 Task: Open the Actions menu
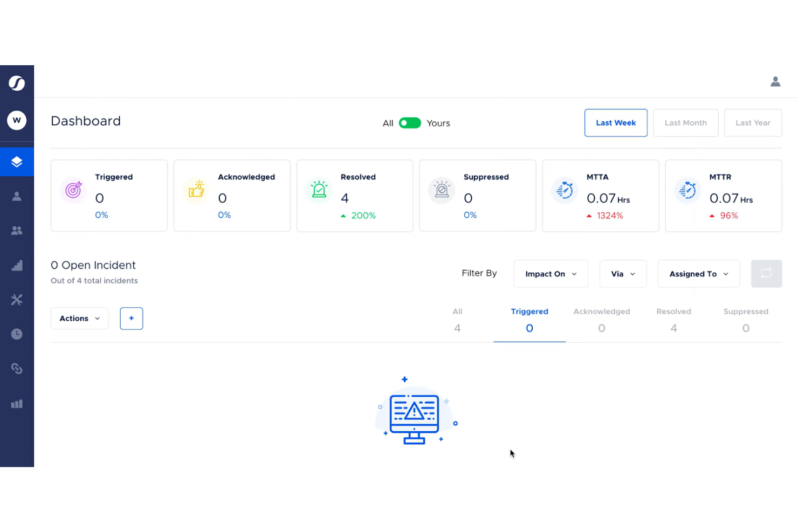click(79, 318)
